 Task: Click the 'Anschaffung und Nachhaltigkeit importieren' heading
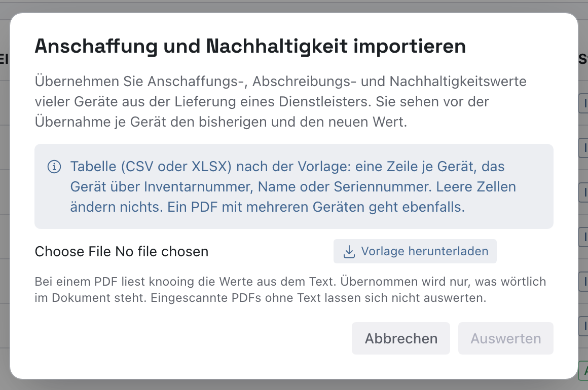250,46
